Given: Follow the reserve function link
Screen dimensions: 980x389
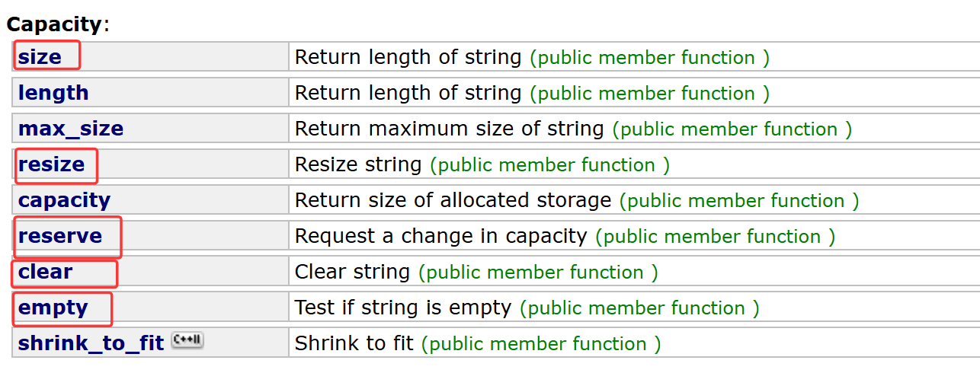Looking at the screenshot, I should click(60, 236).
